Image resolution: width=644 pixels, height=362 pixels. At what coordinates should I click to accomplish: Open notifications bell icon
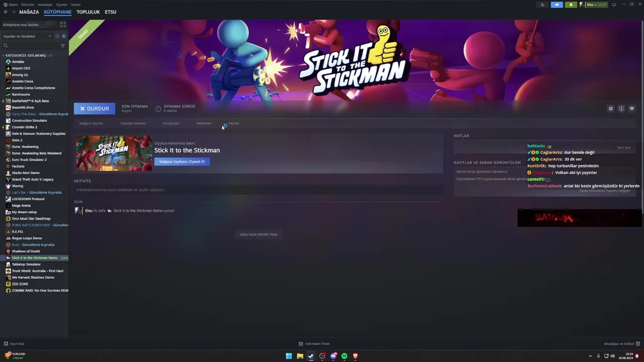tap(571, 5)
